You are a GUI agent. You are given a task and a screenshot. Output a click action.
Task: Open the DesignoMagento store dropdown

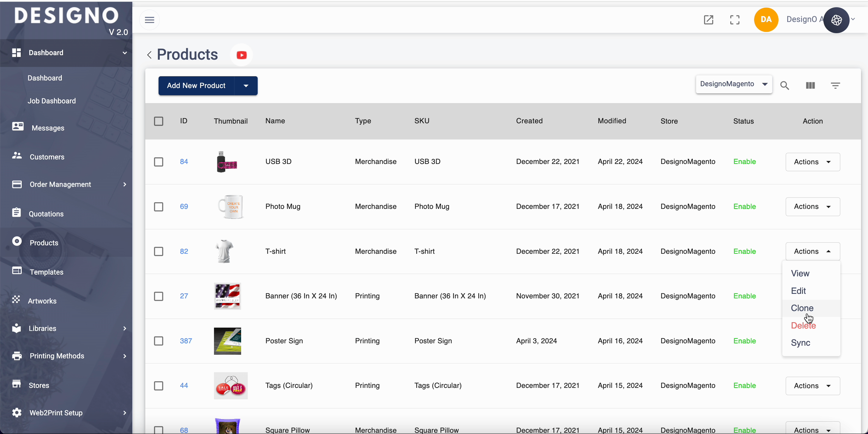pos(734,84)
